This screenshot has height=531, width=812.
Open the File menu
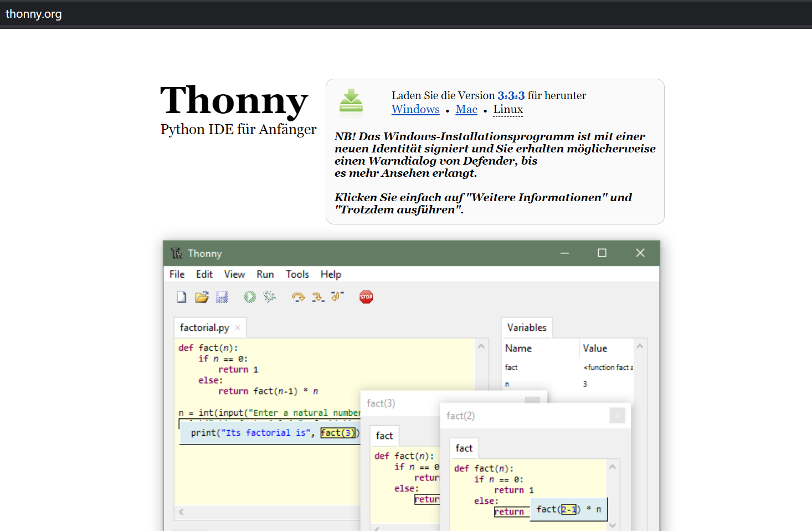pos(177,274)
